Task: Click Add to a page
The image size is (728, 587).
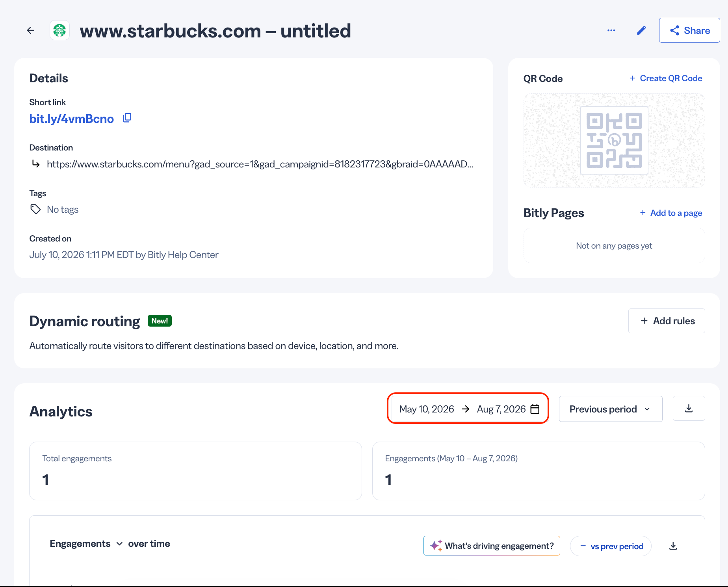Action: click(671, 213)
